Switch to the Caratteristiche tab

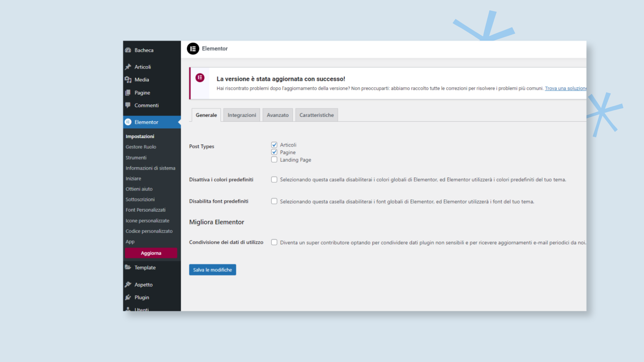coord(316,115)
